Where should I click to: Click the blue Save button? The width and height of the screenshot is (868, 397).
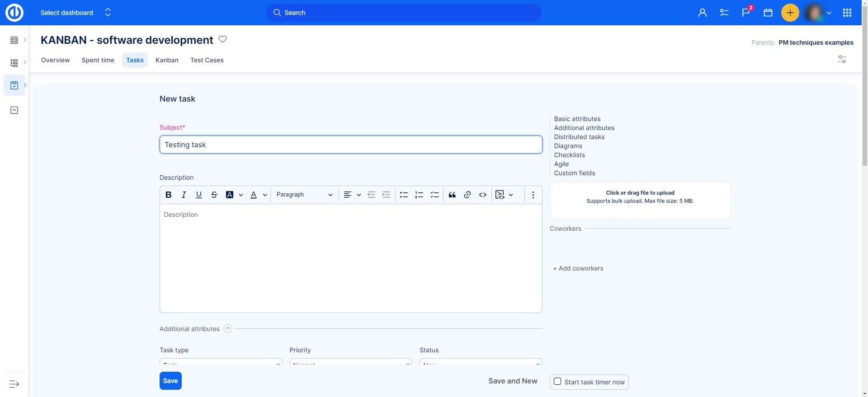point(170,381)
